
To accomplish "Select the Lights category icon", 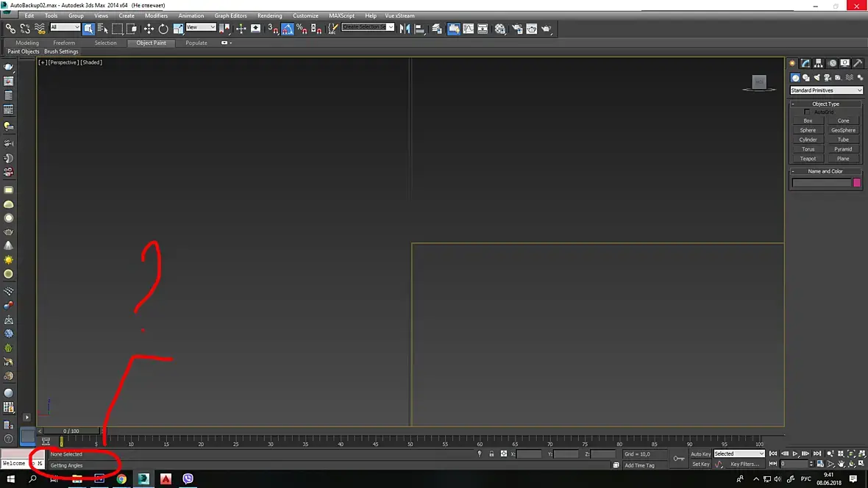I will 817,77.
